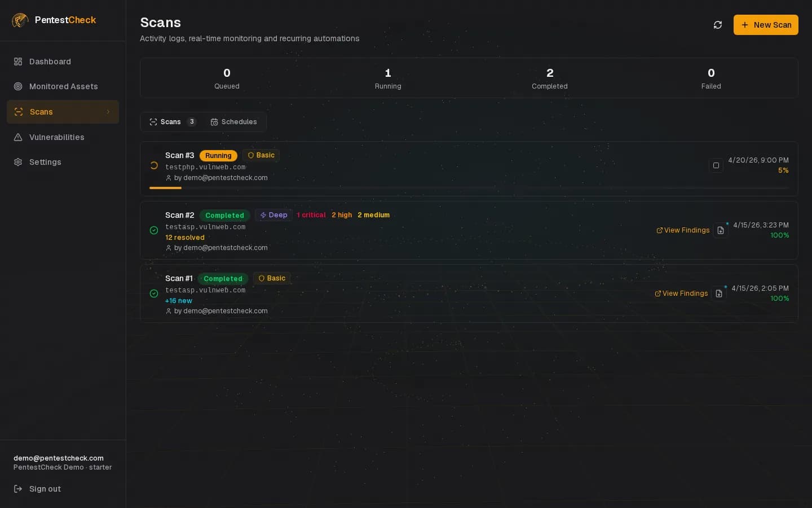Screen dimensions: 812x508
Task: Click the Scan #1 Completed badge
Action: (x=223, y=279)
